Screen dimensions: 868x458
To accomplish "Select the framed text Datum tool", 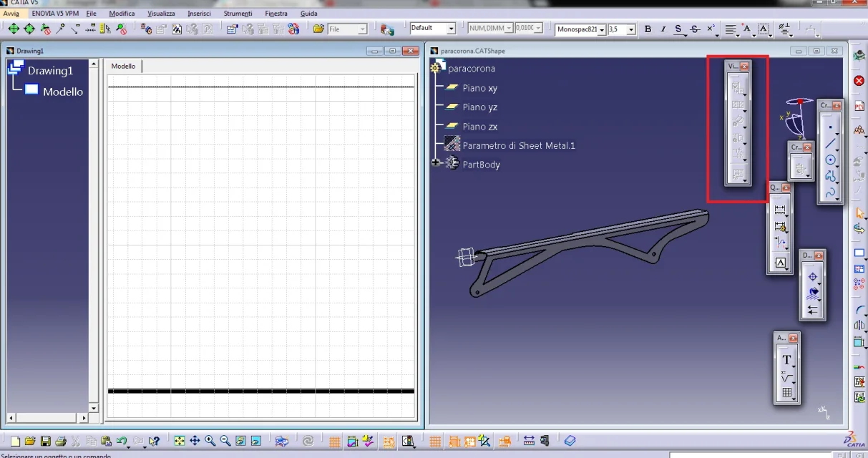I will [x=780, y=263].
